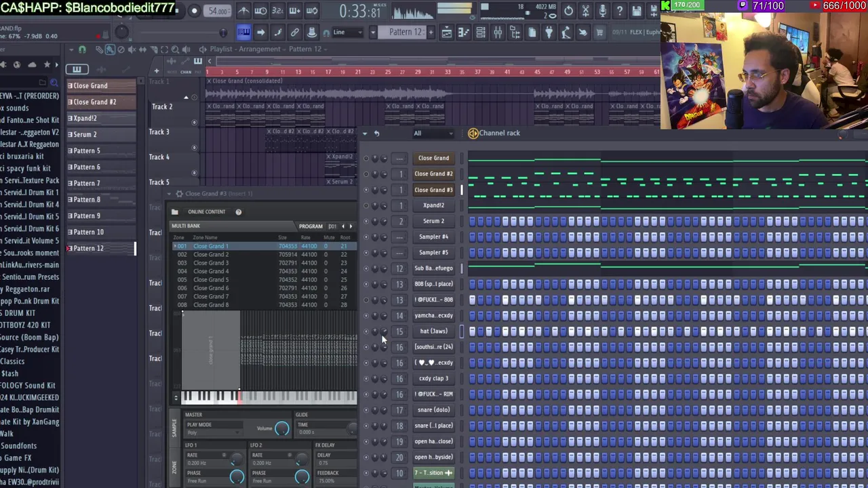This screenshot has height=488, width=868.
Task: Click the record button in the transport bar
Action: [x=194, y=11]
